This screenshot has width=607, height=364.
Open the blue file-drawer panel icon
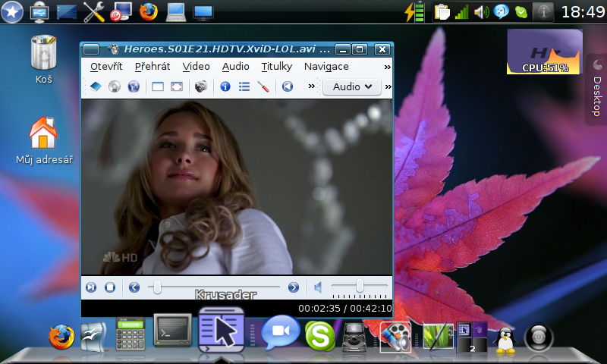[x=67, y=11]
